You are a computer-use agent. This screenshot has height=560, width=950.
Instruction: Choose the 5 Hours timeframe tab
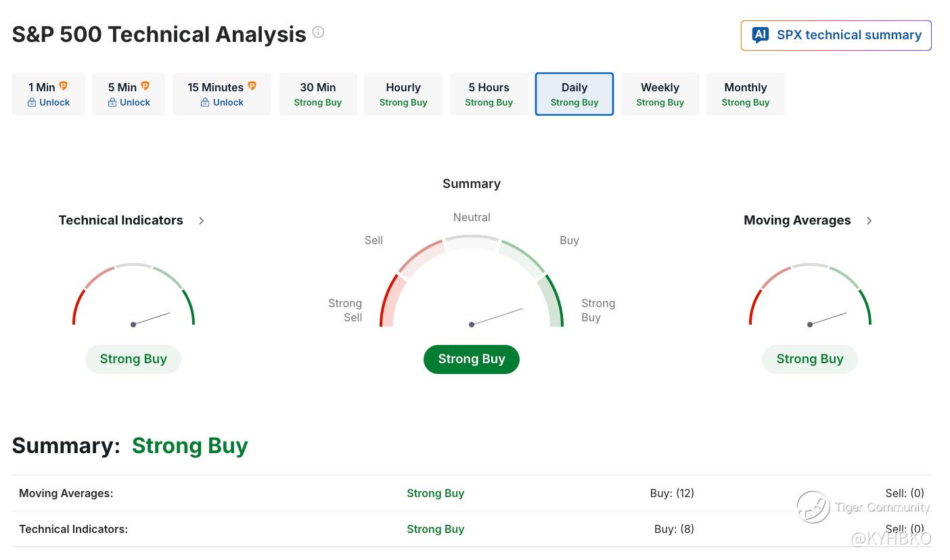(489, 94)
